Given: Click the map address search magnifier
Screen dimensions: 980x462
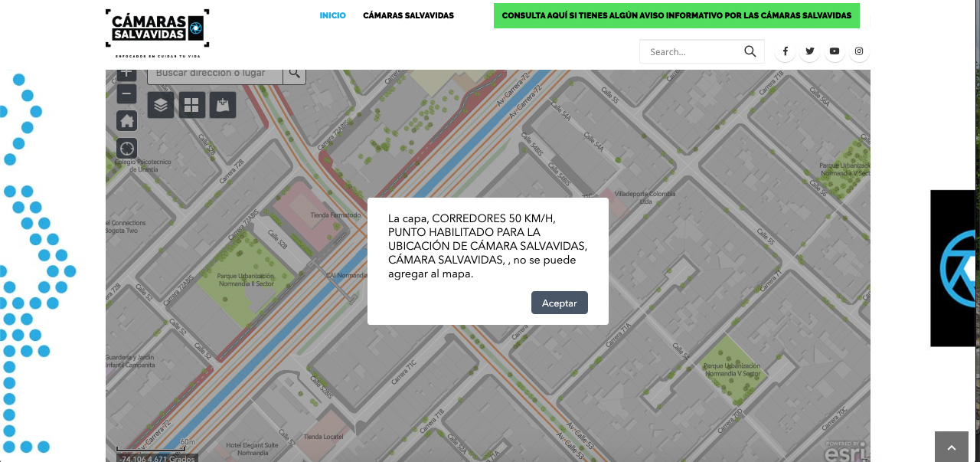Looking at the screenshot, I should [x=294, y=74].
